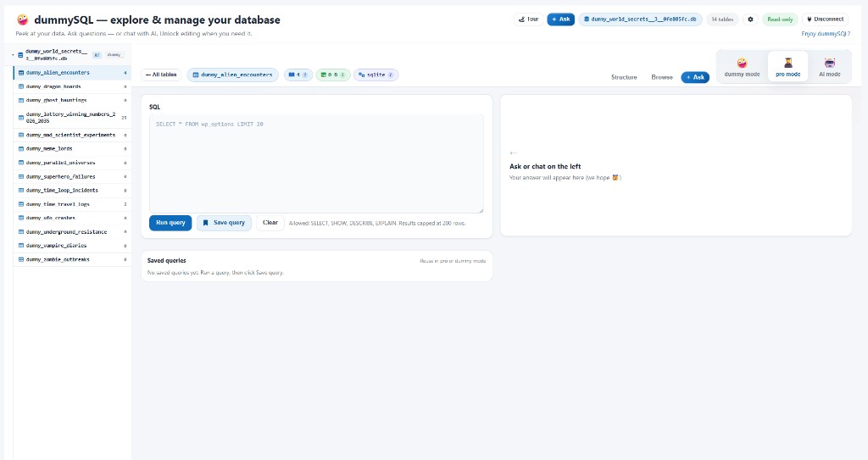Click the columns count chip showing 4

tap(298, 75)
